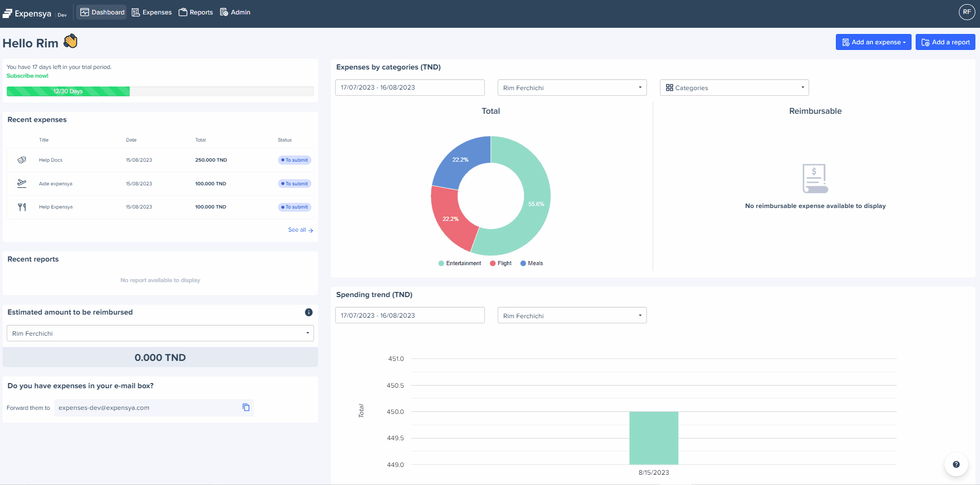Toggle the Entertainment legend item in chart

click(x=460, y=263)
